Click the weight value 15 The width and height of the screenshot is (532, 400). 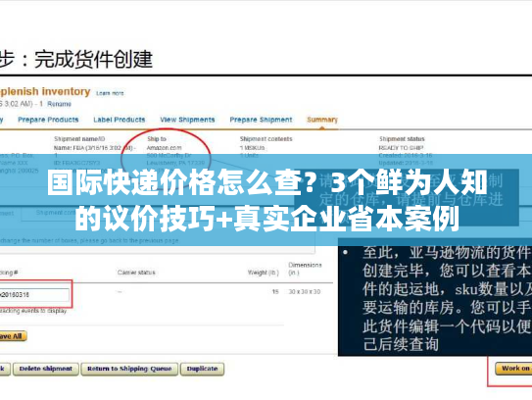pyautogui.click(x=275, y=292)
